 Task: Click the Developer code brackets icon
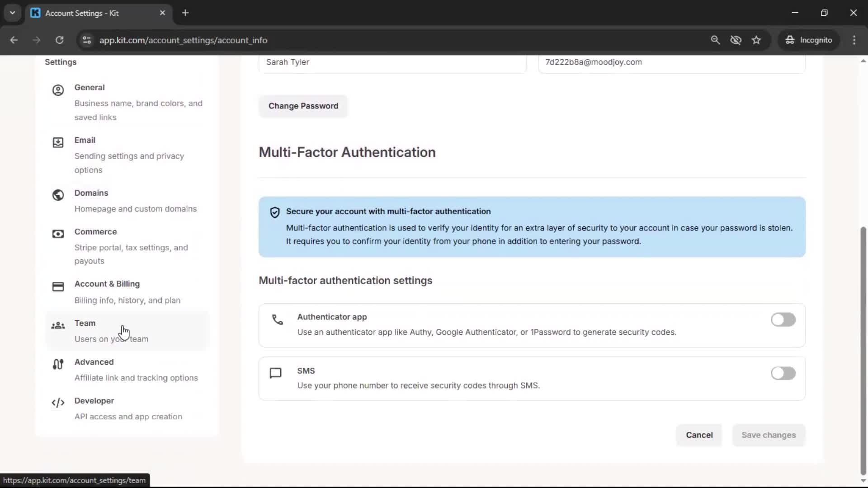pos(58,403)
